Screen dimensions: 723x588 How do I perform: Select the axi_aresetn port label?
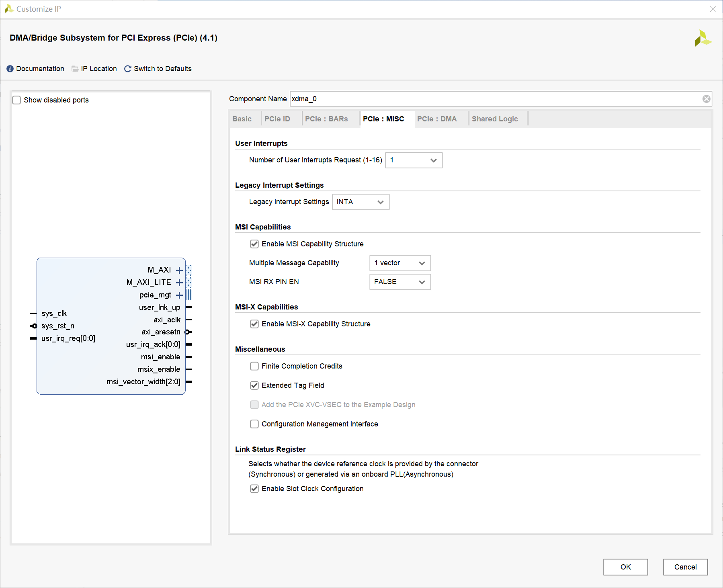(x=161, y=332)
